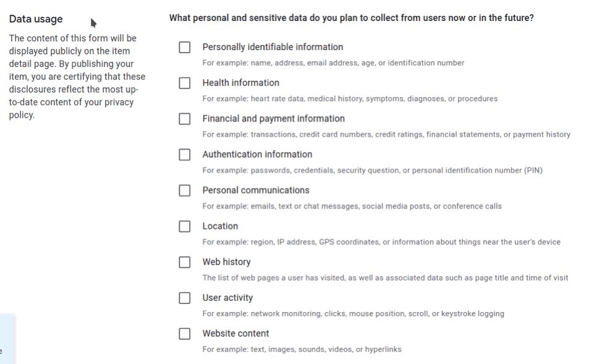Image resolution: width=602 pixels, height=364 pixels.
Task: Click the heart rate data example description
Action: [350, 98]
